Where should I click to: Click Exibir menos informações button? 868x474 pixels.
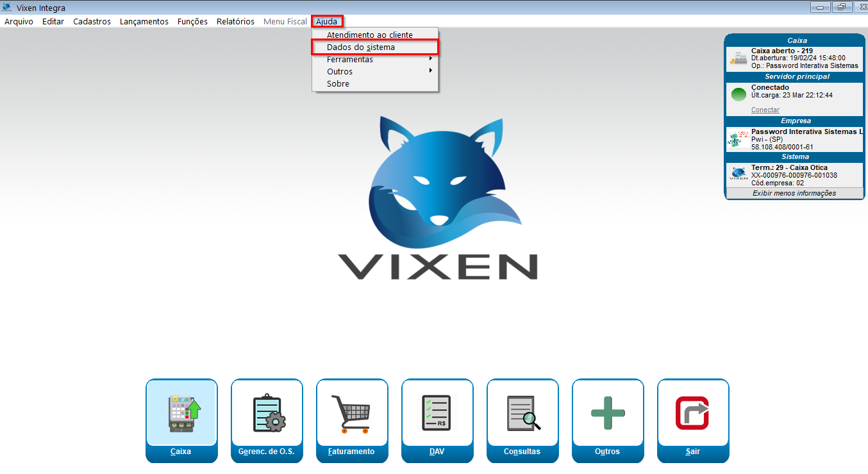click(x=794, y=193)
